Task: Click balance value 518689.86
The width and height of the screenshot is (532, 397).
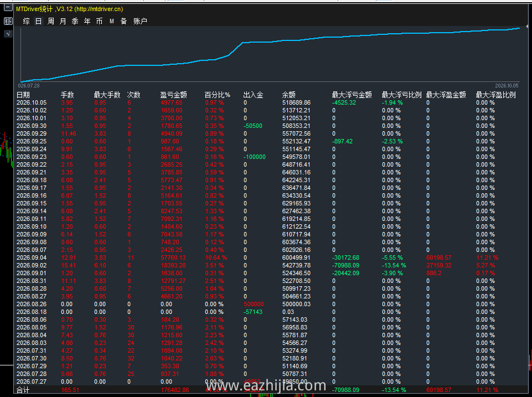Action: pyautogui.click(x=297, y=103)
